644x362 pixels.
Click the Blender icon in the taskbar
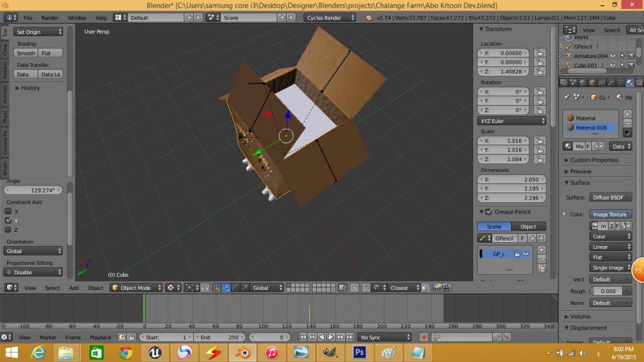pyautogui.click(x=242, y=352)
